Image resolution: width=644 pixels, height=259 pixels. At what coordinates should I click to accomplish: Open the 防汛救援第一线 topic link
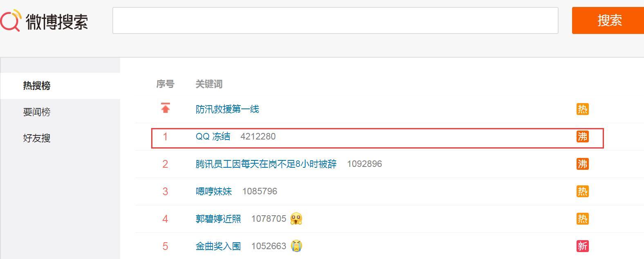point(227,109)
